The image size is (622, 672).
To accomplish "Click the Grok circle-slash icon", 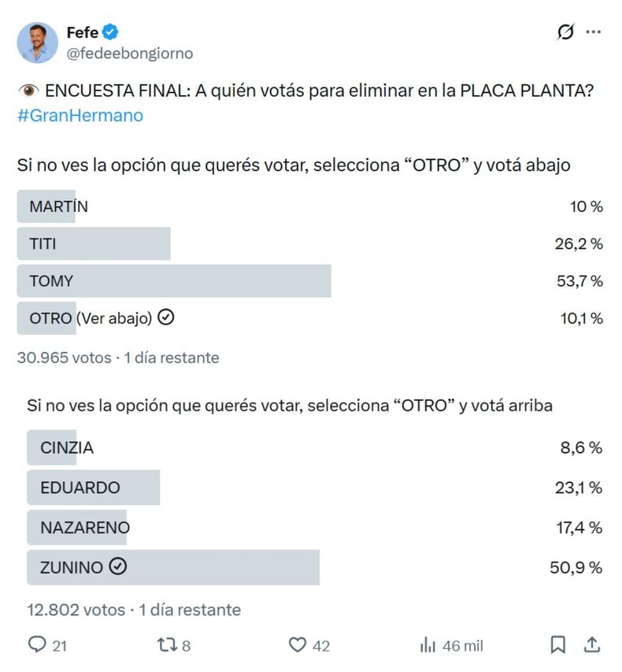I will click(565, 32).
